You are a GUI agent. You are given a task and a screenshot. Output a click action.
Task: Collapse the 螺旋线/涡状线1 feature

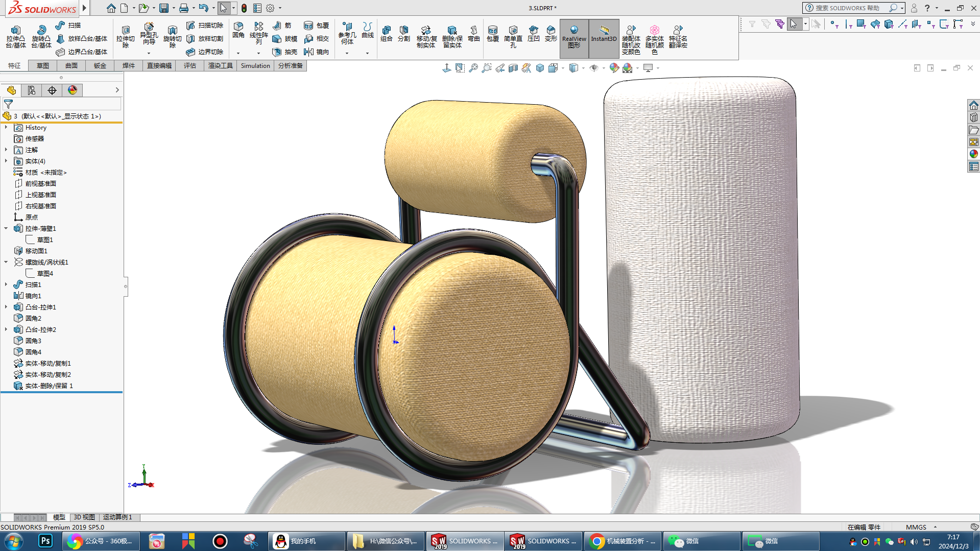pos(6,262)
